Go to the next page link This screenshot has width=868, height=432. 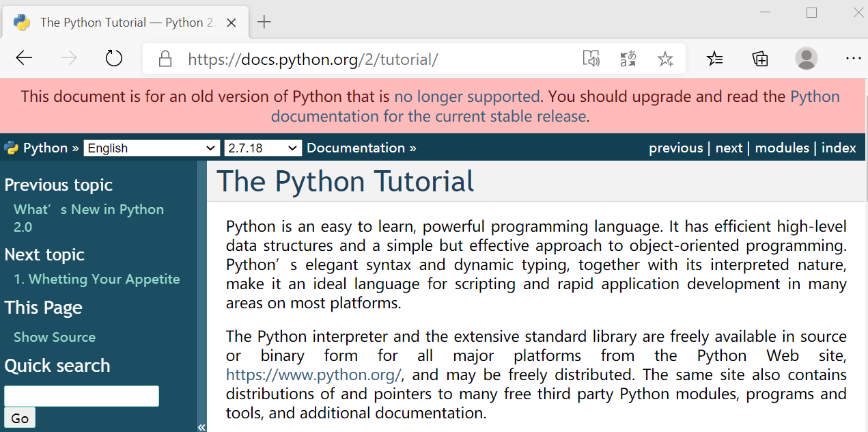pyautogui.click(x=729, y=148)
